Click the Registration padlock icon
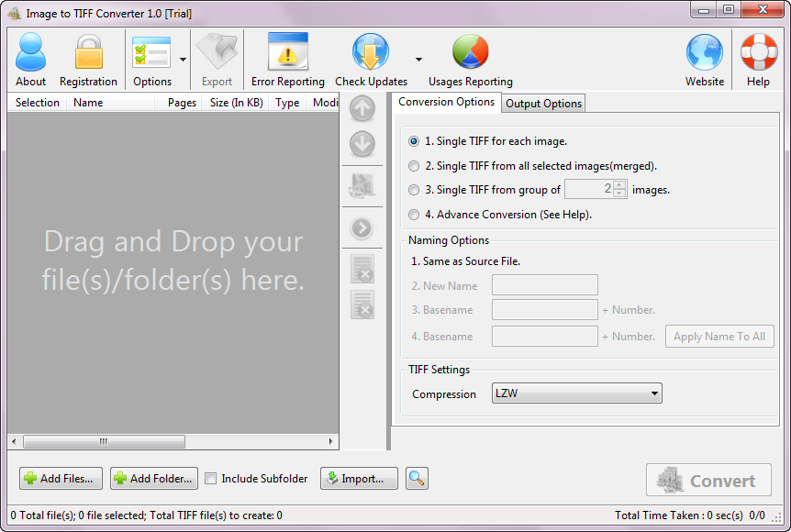Image resolution: width=791 pixels, height=532 pixels. point(89,52)
